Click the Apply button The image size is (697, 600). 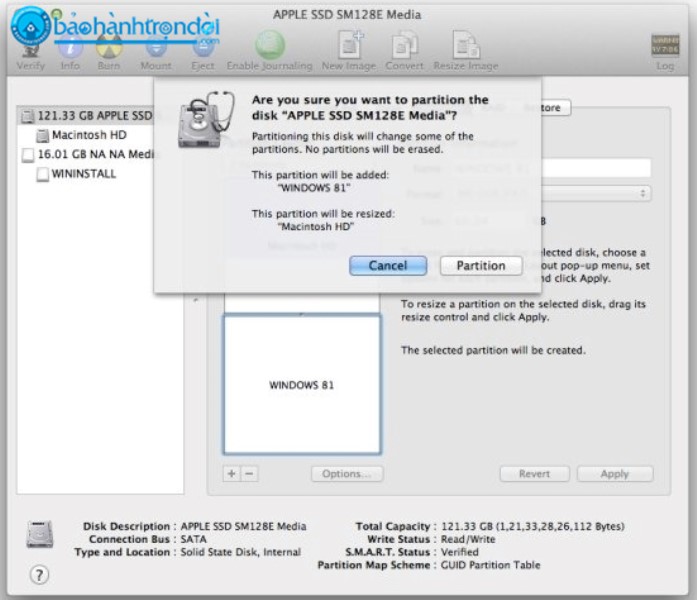[615, 474]
